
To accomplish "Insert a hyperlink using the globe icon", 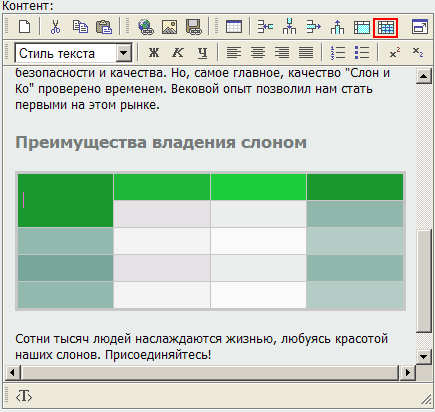I will [x=146, y=27].
